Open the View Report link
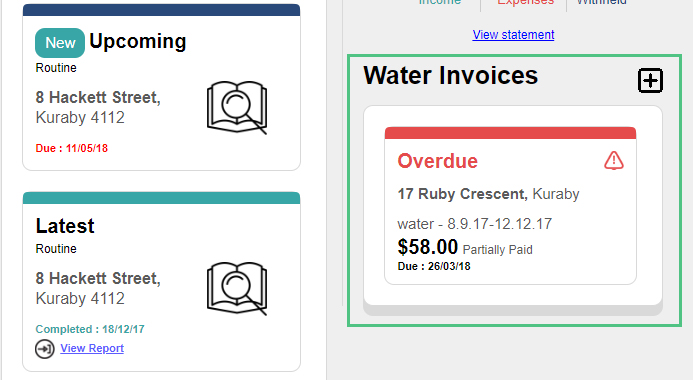 (x=92, y=348)
